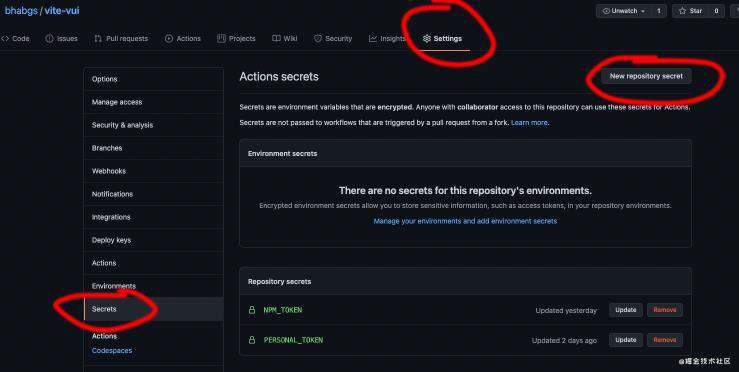Select Options in settings sidebar
Image resolution: width=739 pixels, height=372 pixels.
154,79
